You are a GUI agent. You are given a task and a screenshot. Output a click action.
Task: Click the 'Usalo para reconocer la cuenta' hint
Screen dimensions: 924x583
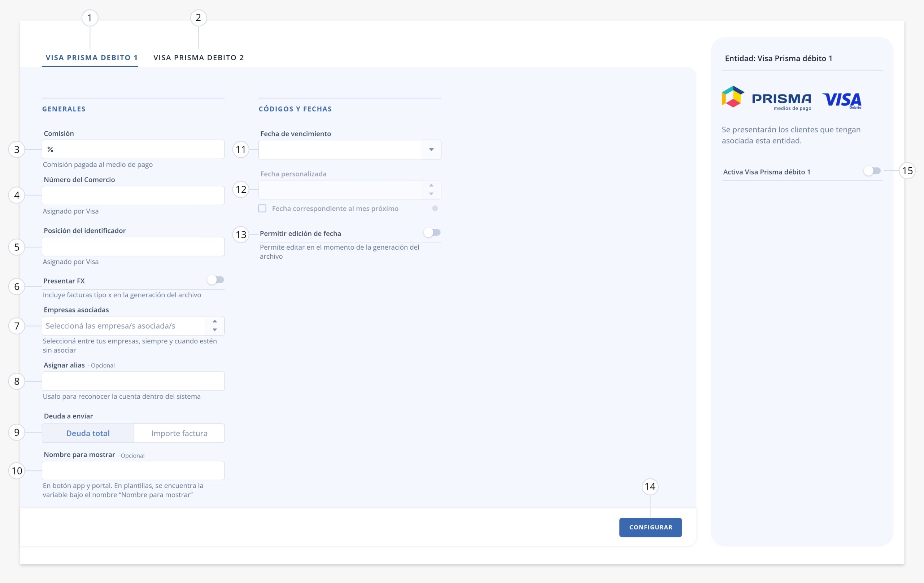(122, 396)
